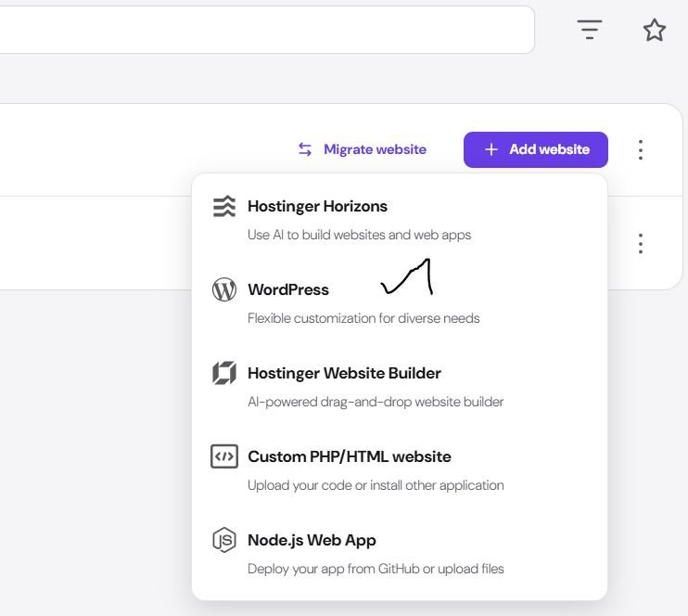Click 'Flexible customization for diverse needs' text
The width and height of the screenshot is (688, 616).
(363, 318)
